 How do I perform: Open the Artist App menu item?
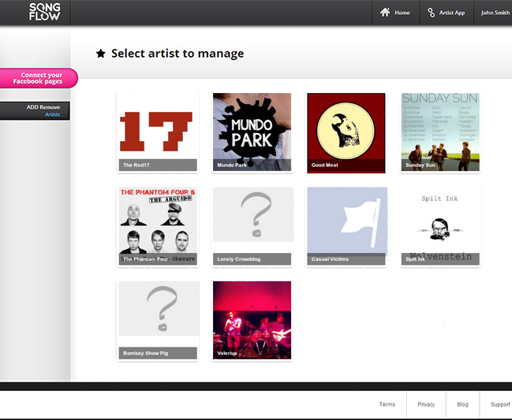pyautogui.click(x=447, y=13)
